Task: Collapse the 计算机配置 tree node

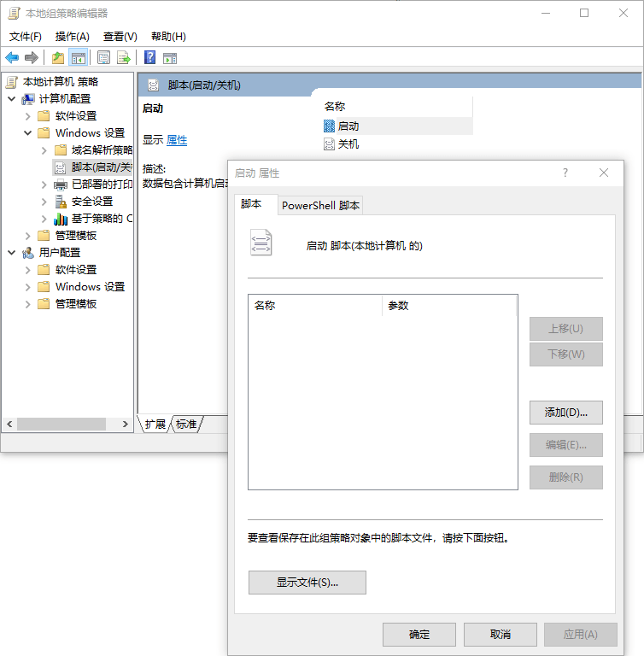Action: click(x=12, y=98)
